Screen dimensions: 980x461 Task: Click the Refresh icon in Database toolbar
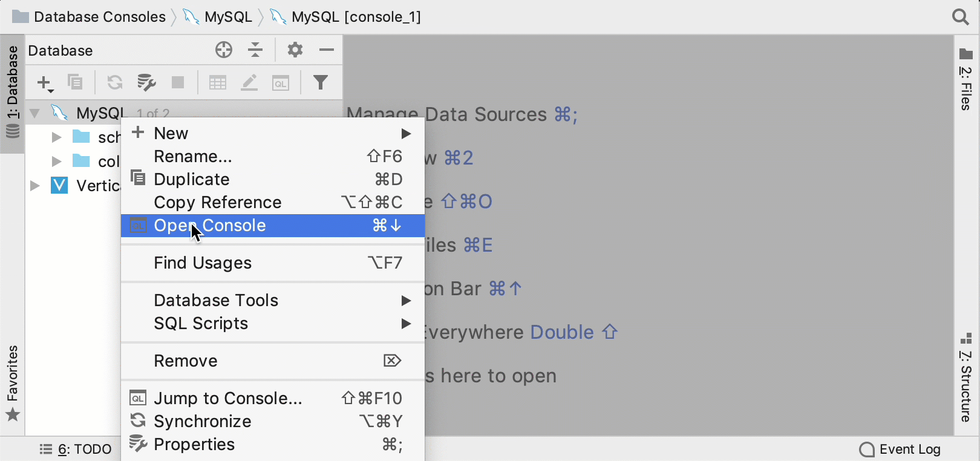(115, 82)
